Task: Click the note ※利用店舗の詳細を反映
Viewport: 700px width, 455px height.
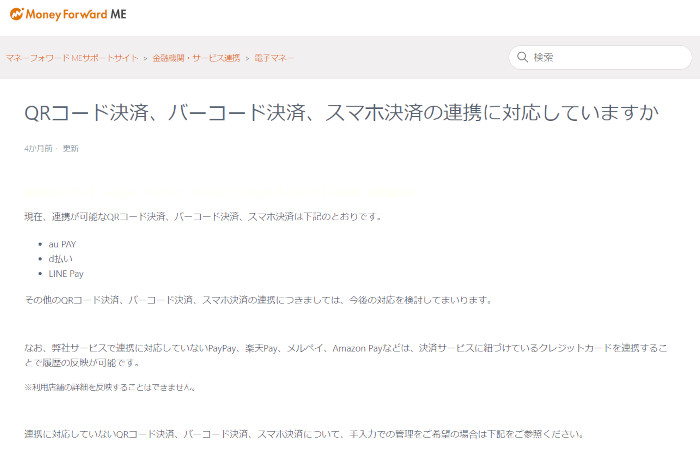Action: point(110,387)
